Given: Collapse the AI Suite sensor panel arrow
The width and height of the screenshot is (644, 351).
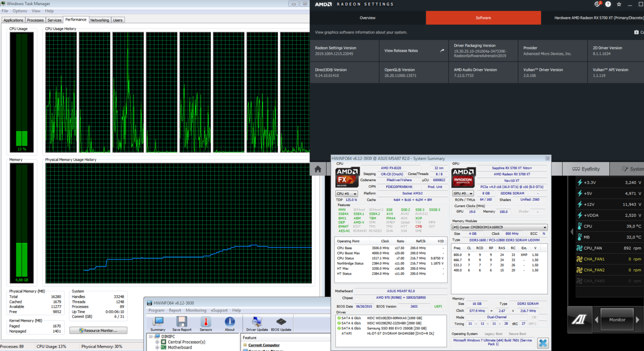Looking at the screenshot, I should point(571,232).
